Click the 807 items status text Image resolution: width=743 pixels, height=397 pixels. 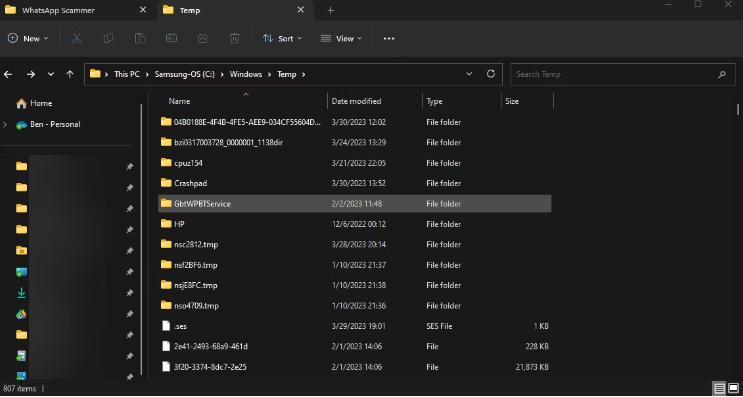tap(19, 389)
